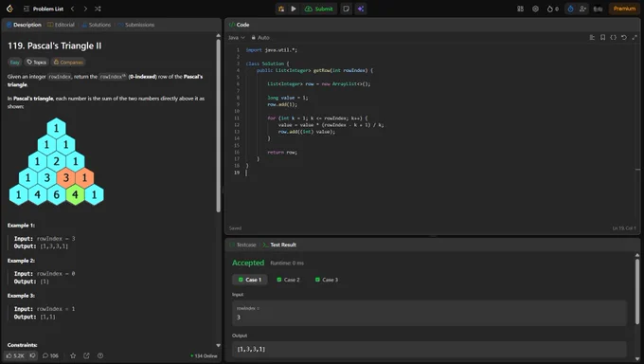The width and height of the screenshot is (644, 364).
Task: Click the invite user icon
Action: pyautogui.click(x=582, y=9)
